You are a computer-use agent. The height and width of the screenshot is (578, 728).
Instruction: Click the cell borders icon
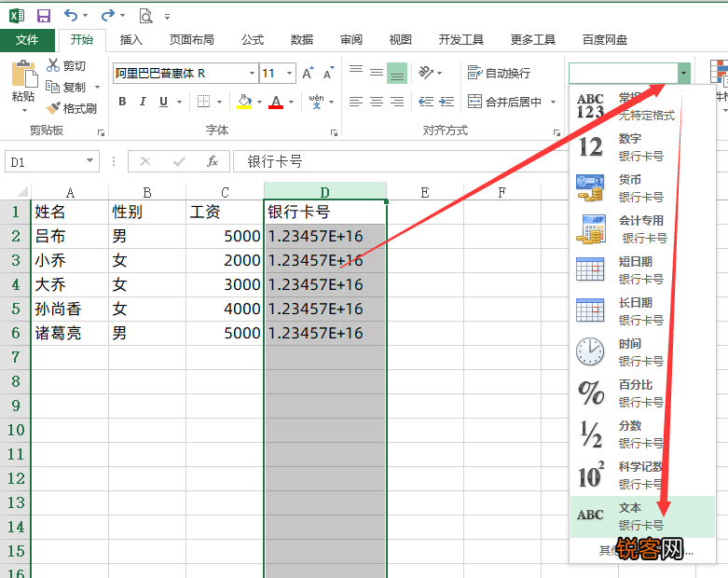point(203,102)
